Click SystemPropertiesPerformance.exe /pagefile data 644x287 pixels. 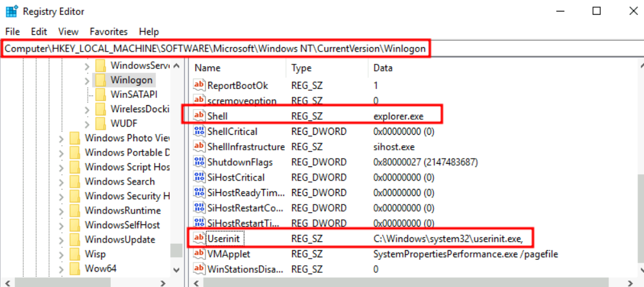coord(465,254)
